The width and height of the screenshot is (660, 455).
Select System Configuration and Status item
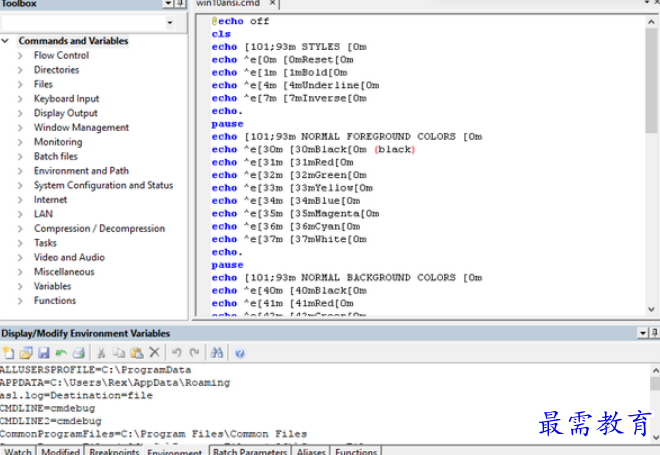(x=104, y=185)
